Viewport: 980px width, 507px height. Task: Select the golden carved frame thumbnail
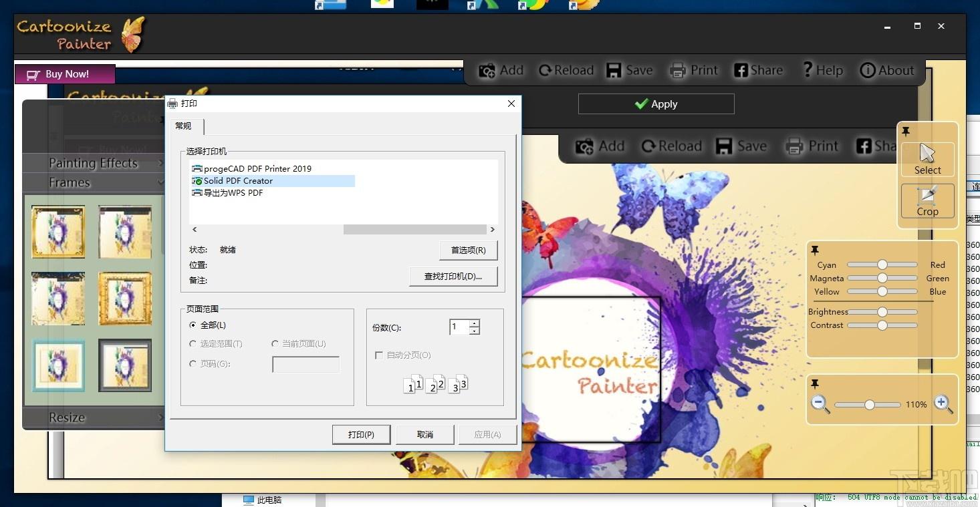[125, 298]
